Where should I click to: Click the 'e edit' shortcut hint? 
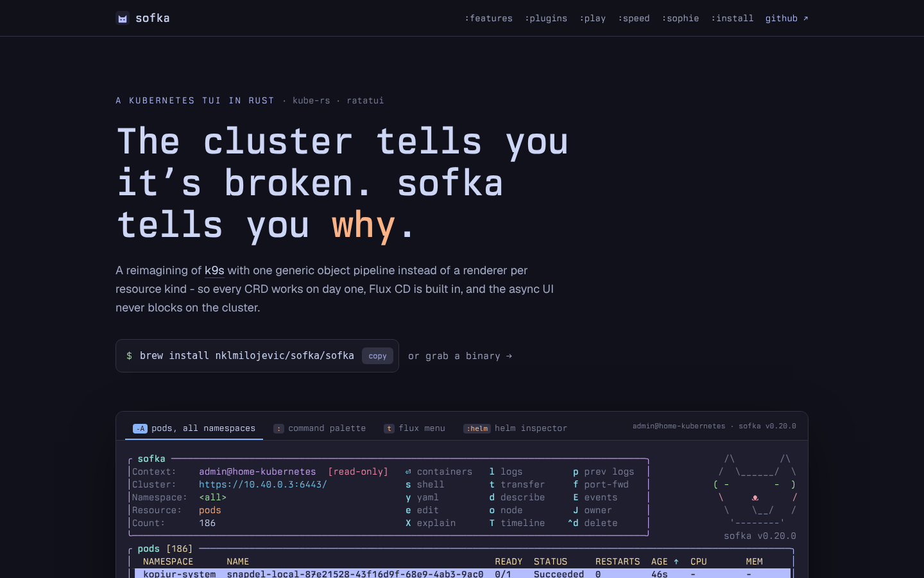[x=422, y=510]
